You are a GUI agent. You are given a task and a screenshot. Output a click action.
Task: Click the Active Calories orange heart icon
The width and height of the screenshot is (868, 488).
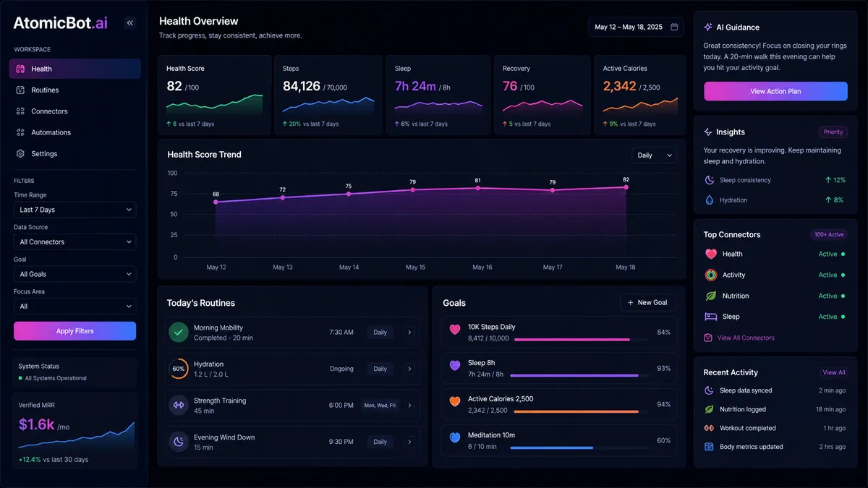click(455, 401)
